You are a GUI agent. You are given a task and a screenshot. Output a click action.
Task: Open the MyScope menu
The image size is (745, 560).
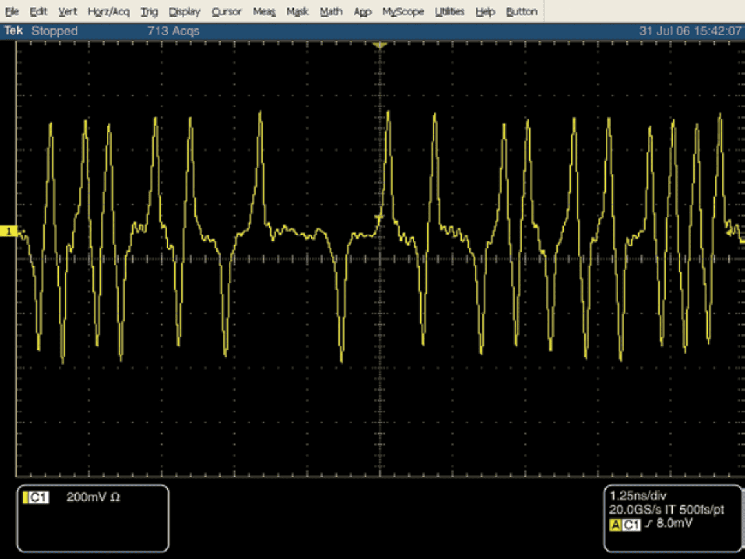403,12
